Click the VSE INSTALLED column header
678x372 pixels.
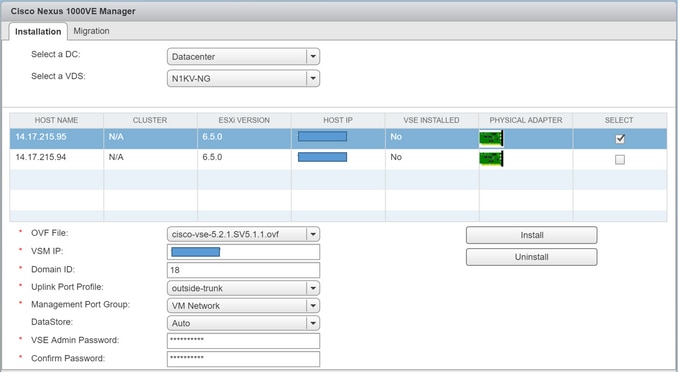pyautogui.click(x=432, y=120)
